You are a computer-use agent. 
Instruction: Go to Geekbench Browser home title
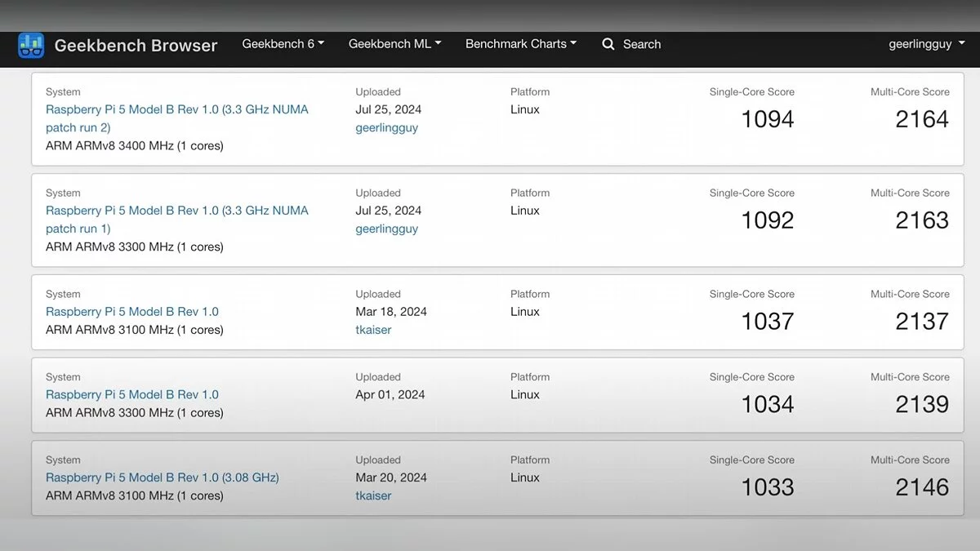[136, 46]
